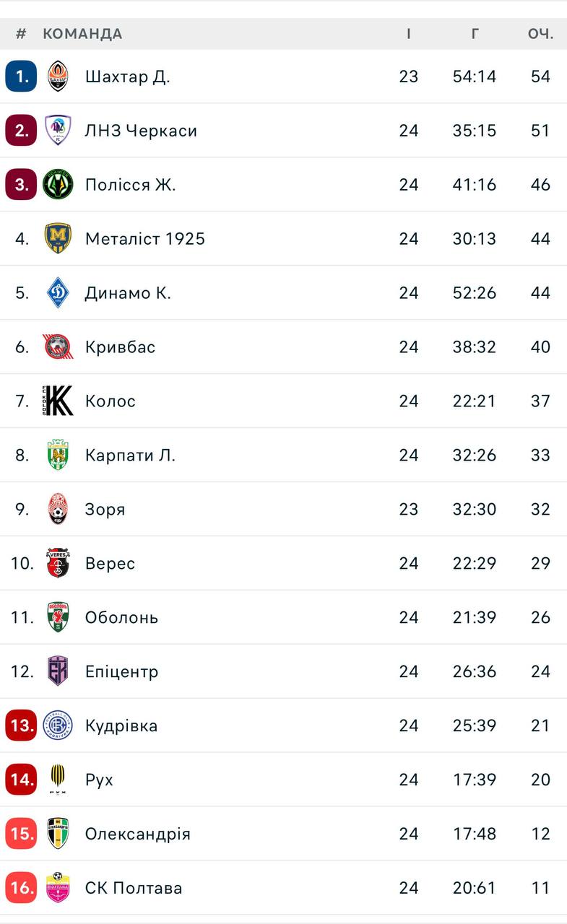Viewport: 567px width, 924px height.
Task: Open the LNZ Cherkasy team logo
Action: tap(58, 131)
